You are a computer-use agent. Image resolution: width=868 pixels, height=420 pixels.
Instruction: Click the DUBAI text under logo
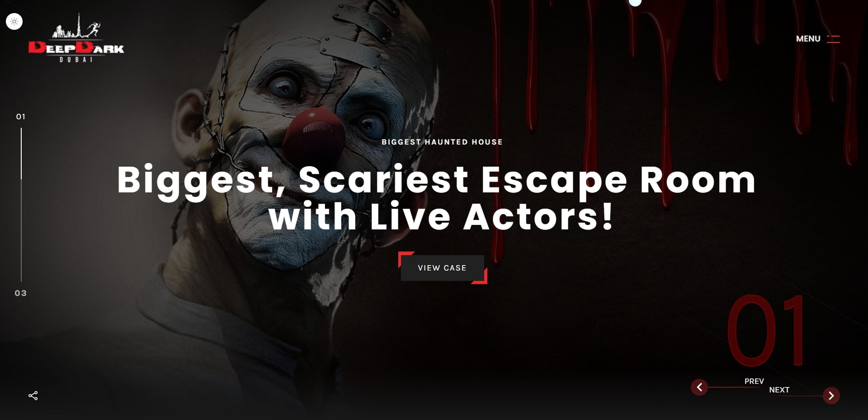click(76, 60)
